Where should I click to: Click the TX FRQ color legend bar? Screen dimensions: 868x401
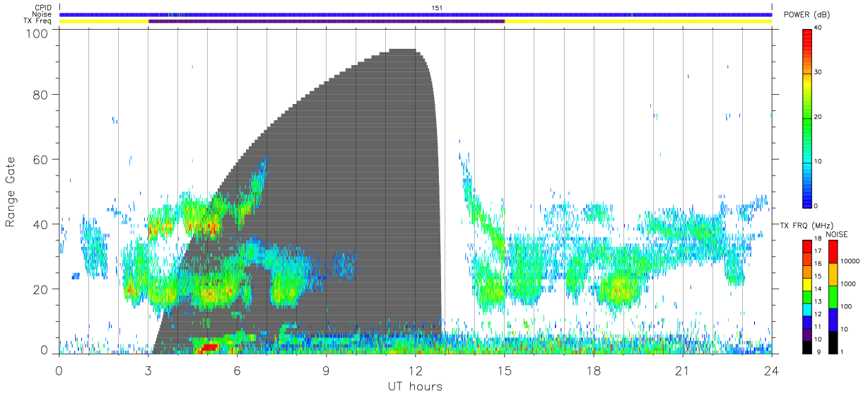807,297
